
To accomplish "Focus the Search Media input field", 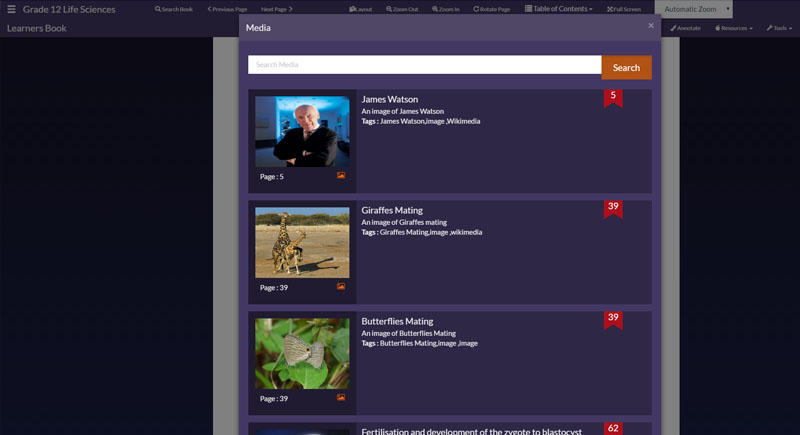I will pyautogui.click(x=424, y=65).
